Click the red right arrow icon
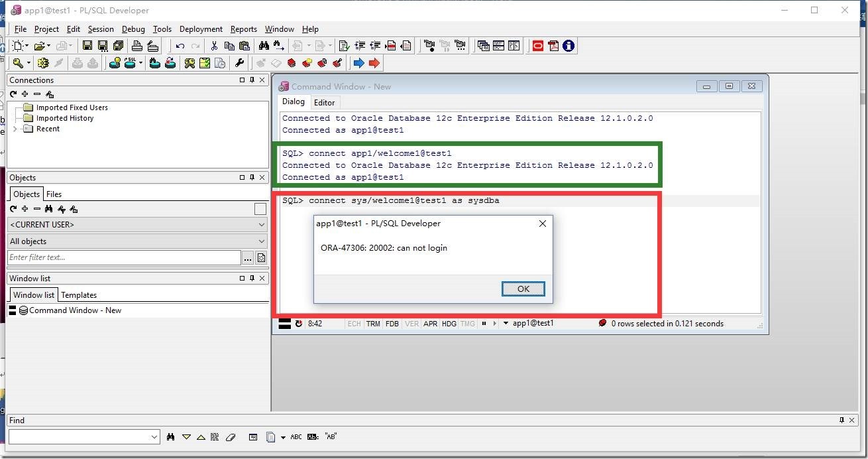Image resolution: width=868 pixels, height=459 pixels. 374,63
